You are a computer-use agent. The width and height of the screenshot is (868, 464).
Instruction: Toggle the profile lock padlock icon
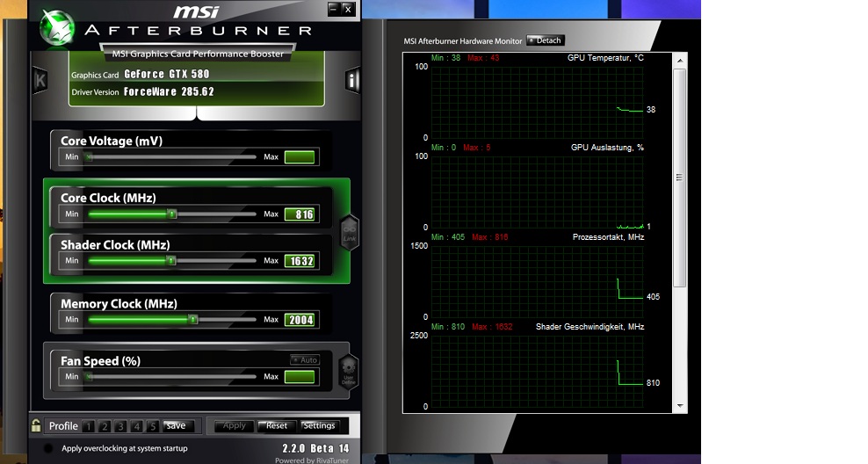click(x=36, y=425)
